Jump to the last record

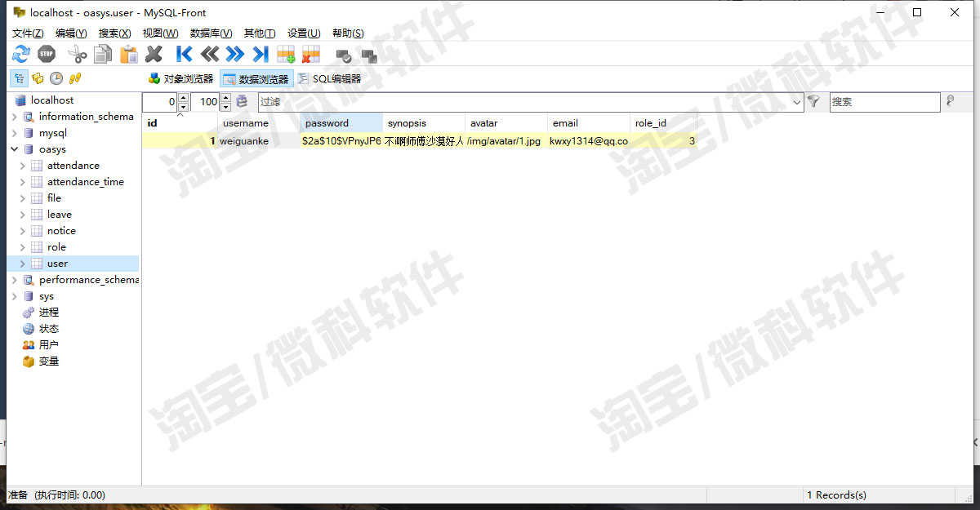[261, 55]
